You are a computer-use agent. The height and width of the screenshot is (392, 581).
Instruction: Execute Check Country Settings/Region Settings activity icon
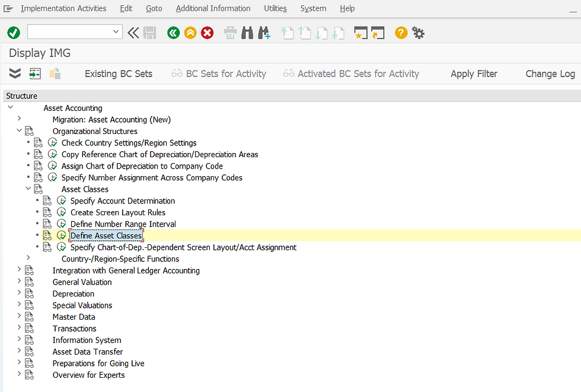coord(53,143)
